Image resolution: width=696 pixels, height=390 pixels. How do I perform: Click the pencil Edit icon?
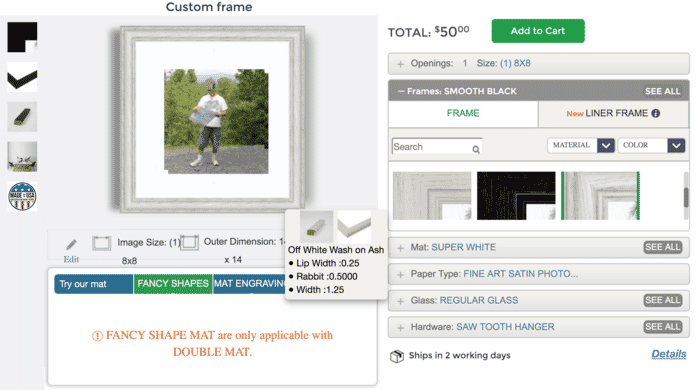(71, 244)
